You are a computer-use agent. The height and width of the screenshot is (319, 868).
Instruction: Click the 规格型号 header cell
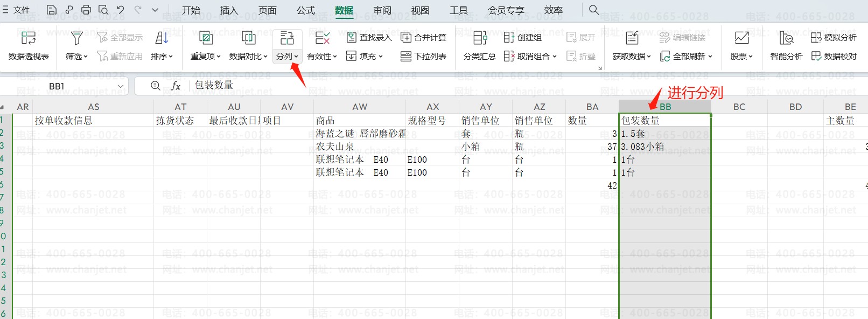[x=432, y=120]
